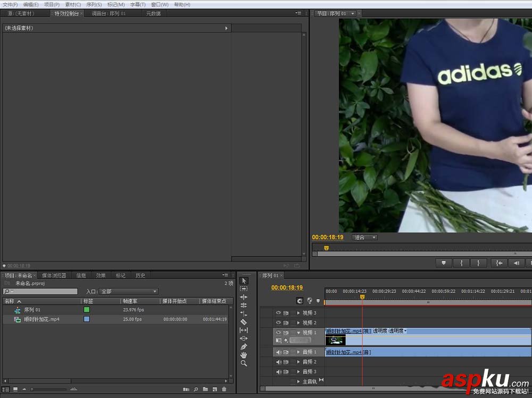
Task: Click Set Display Style on 视频 1
Action: point(279,340)
